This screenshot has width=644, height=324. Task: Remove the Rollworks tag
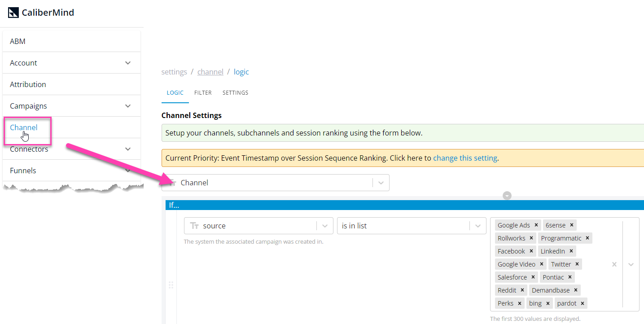pyautogui.click(x=531, y=238)
